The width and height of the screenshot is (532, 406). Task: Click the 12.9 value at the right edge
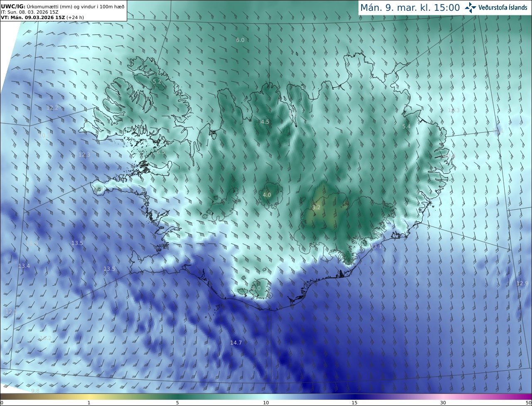(522, 283)
